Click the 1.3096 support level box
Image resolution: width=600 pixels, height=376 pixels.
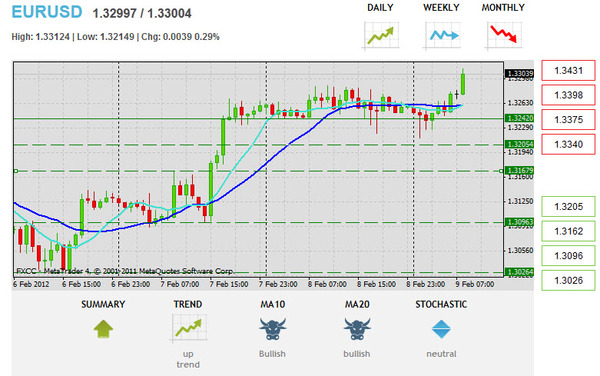[x=568, y=256]
